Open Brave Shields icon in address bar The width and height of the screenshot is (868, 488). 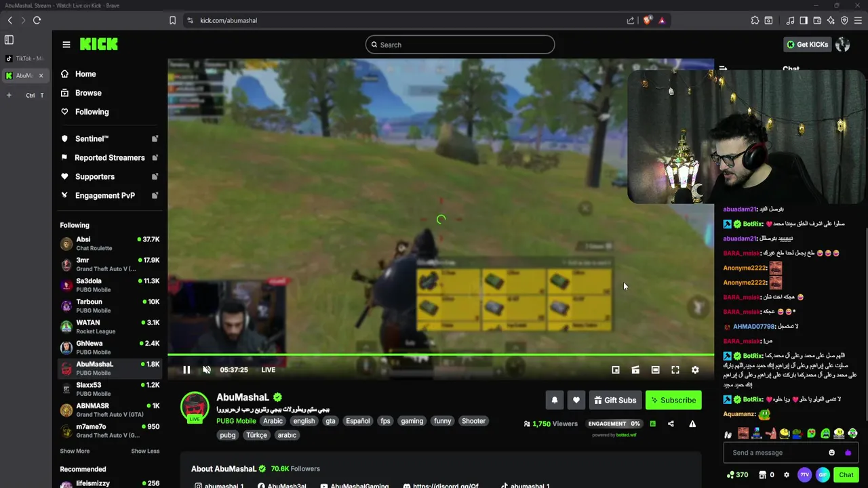(x=647, y=20)
